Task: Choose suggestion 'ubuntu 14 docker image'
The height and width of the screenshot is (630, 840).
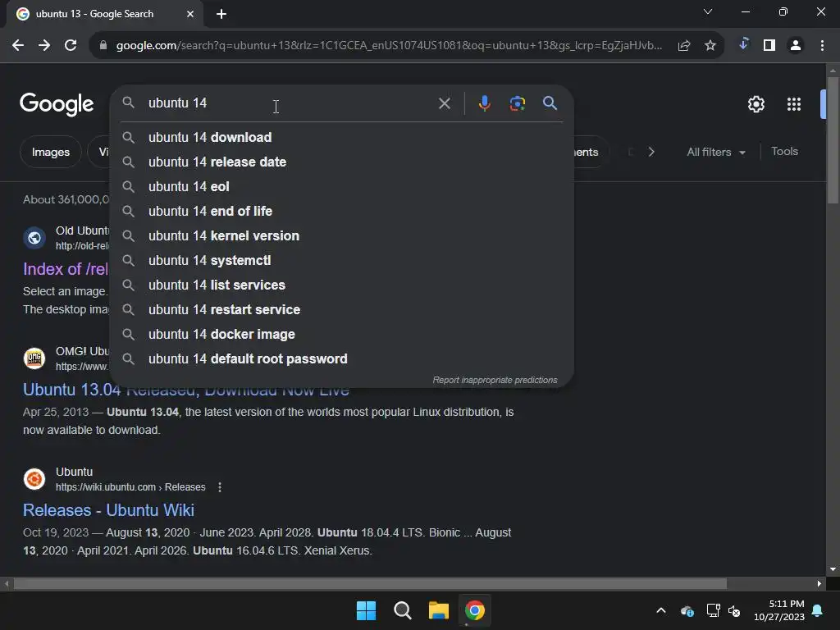Action: pos(341,335)
